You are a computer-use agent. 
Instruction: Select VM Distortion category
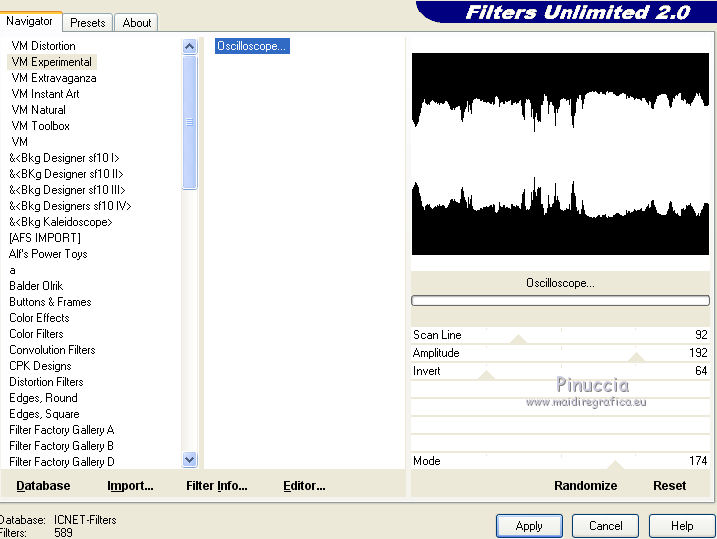[x=43, y=46]
